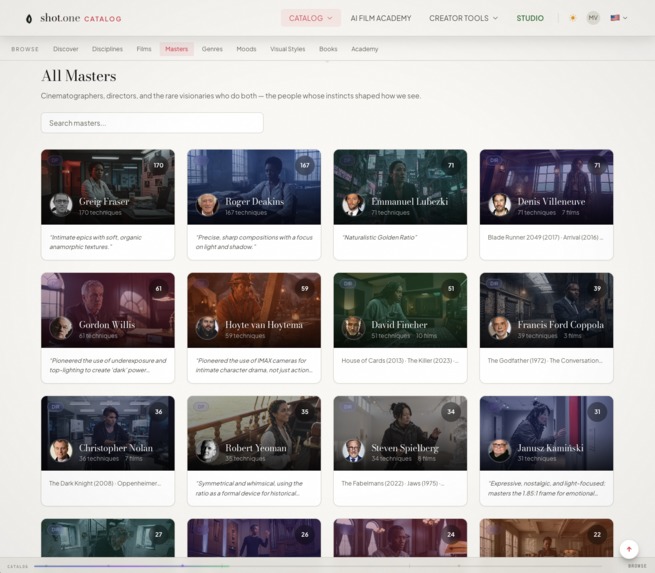Screen dimensions: 655x573
Task: Click 'The Fabelmans (2022)' film text
Action: (372, 483)
